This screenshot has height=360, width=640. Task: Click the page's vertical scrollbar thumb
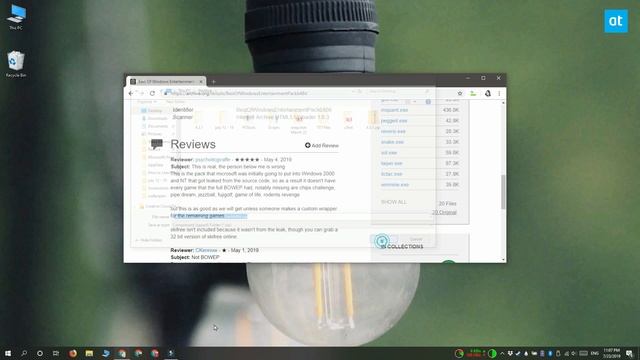503,192
